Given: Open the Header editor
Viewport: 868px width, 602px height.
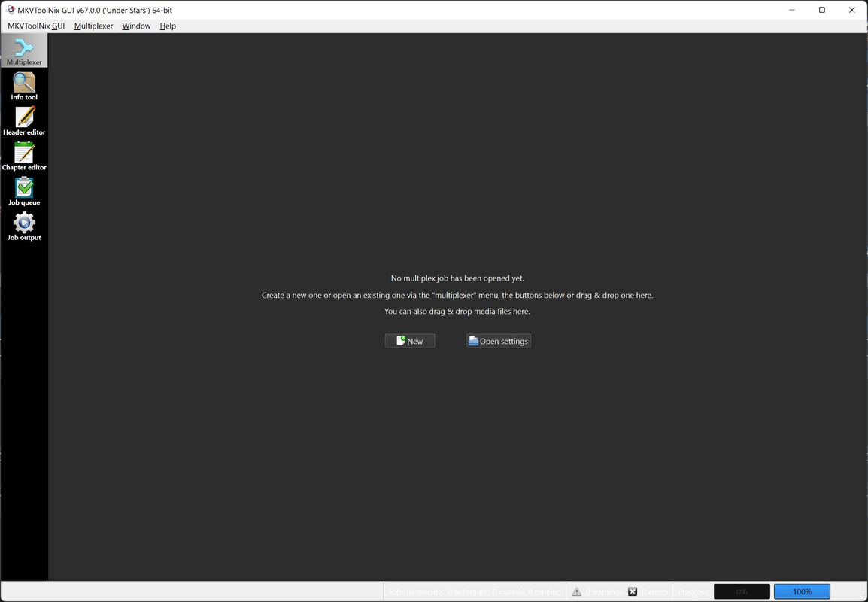Looking at the screenshot, I should (24, 121).
